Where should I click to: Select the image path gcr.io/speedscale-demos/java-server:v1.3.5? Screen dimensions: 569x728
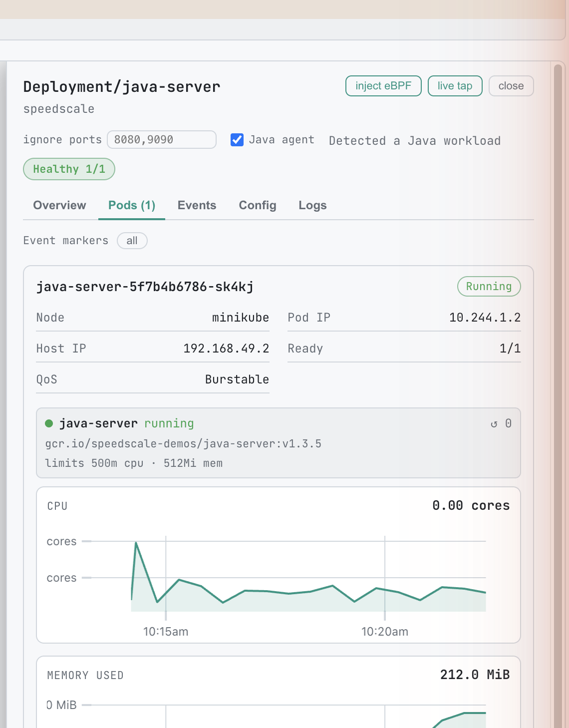click(x=183, y=444)
